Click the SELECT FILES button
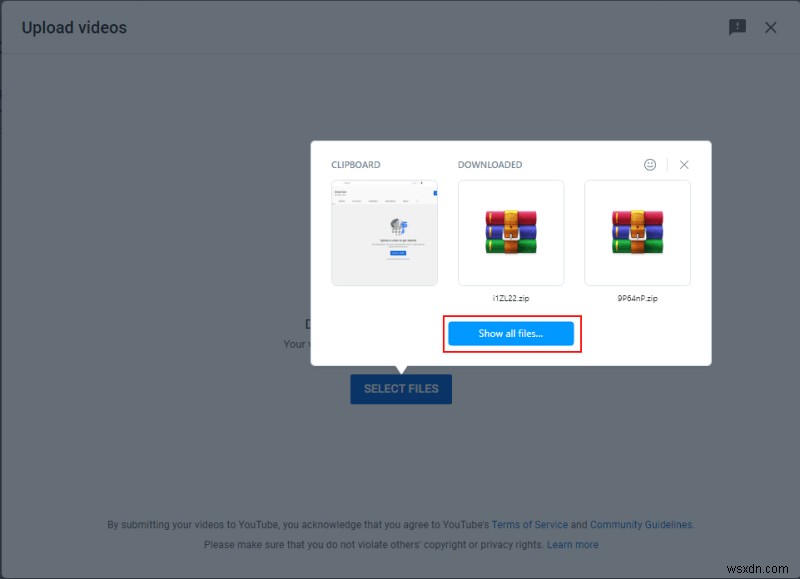This screenshot has width=800, height=579. [x=401, y=389]
